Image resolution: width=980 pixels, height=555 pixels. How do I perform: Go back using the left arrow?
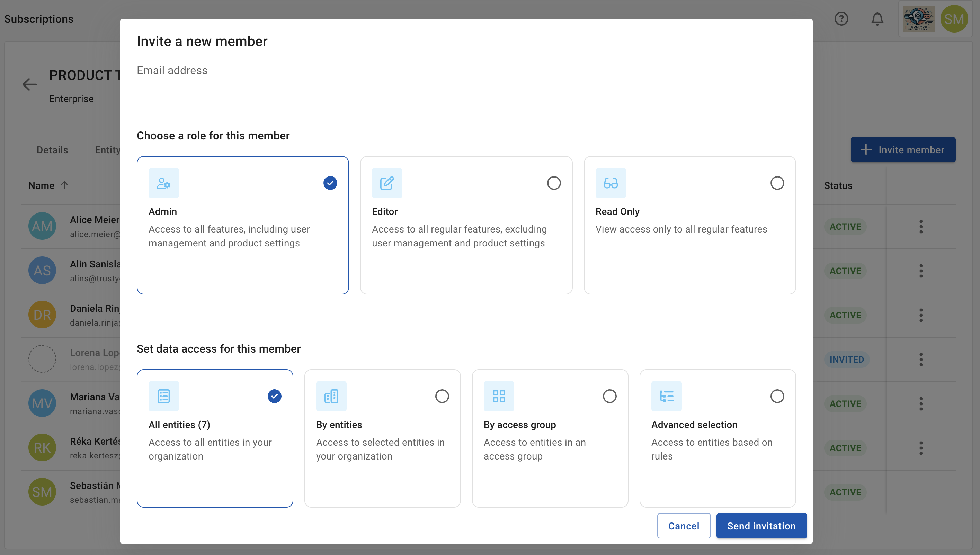click(29, 84)
